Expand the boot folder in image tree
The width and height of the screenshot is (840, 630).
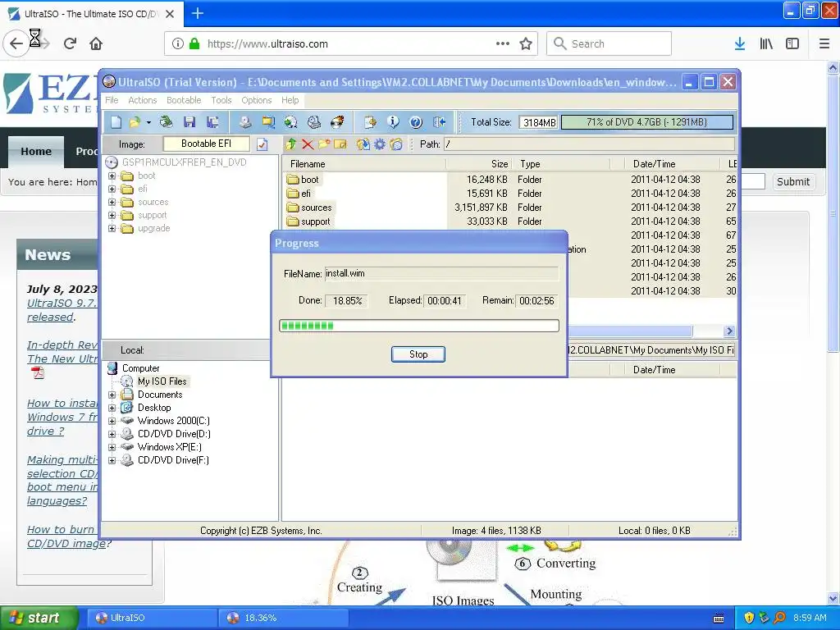[x=112, y=176]
